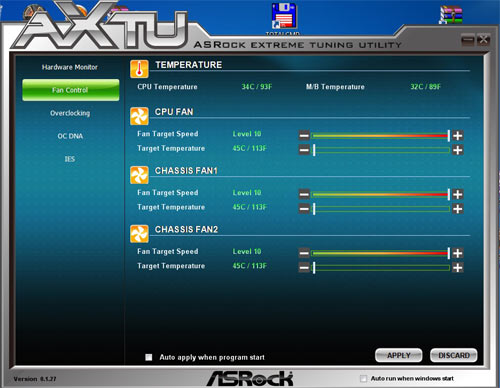Click the DISCARD button

tap(454, 355)
